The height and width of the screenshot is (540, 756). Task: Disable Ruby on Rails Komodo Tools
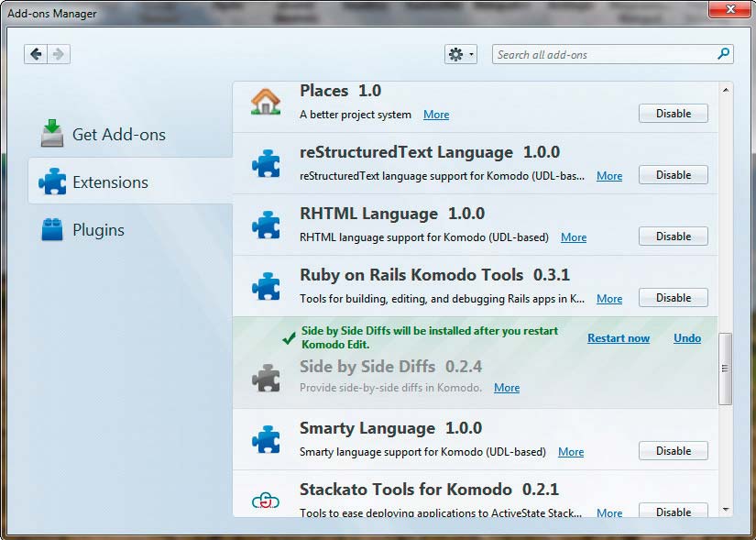click(674, 297)
